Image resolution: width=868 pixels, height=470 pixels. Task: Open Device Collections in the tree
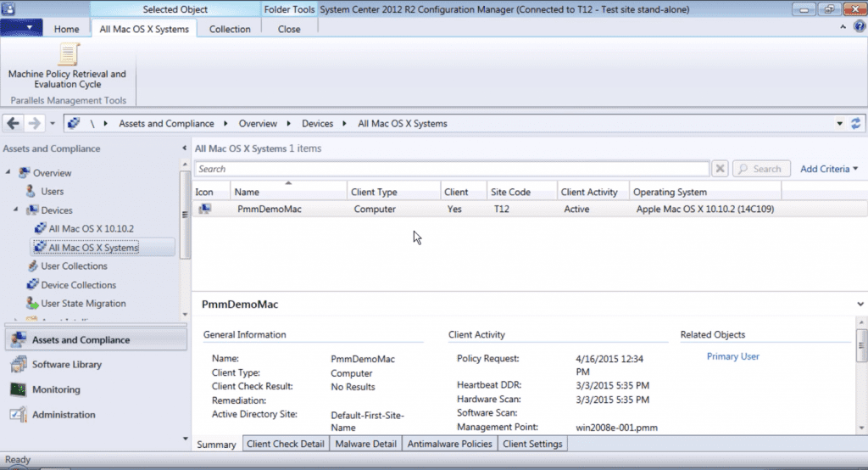click(79, 285)
